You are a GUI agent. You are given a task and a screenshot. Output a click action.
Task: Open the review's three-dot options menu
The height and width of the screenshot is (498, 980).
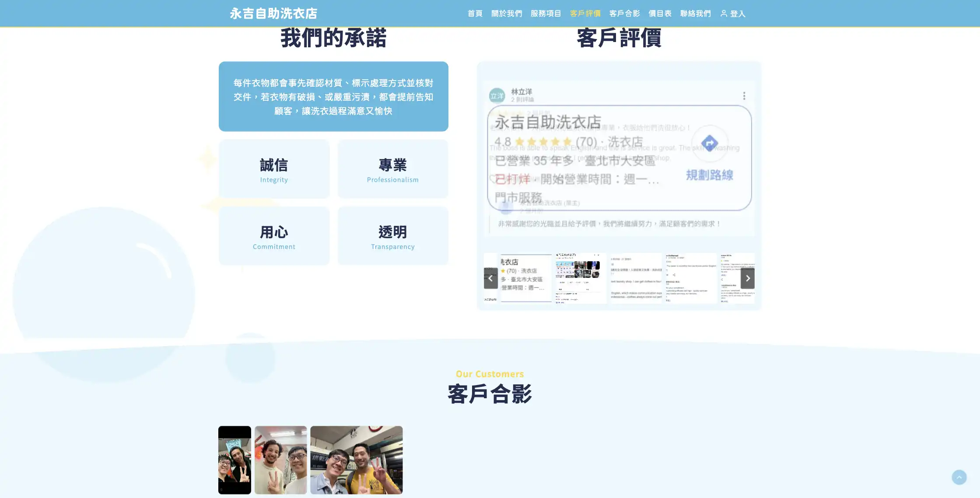pyautogui.click(x=744, y=95)
